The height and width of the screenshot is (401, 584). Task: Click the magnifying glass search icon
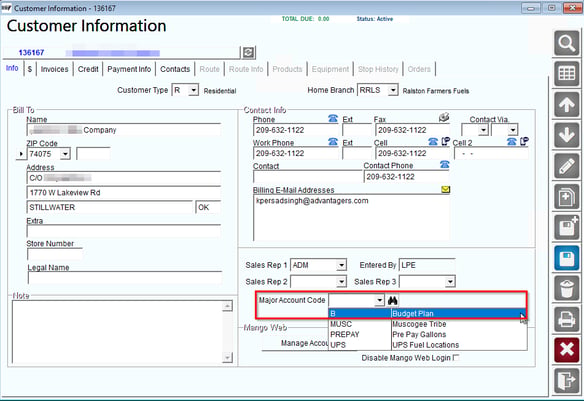pos(566,44)
